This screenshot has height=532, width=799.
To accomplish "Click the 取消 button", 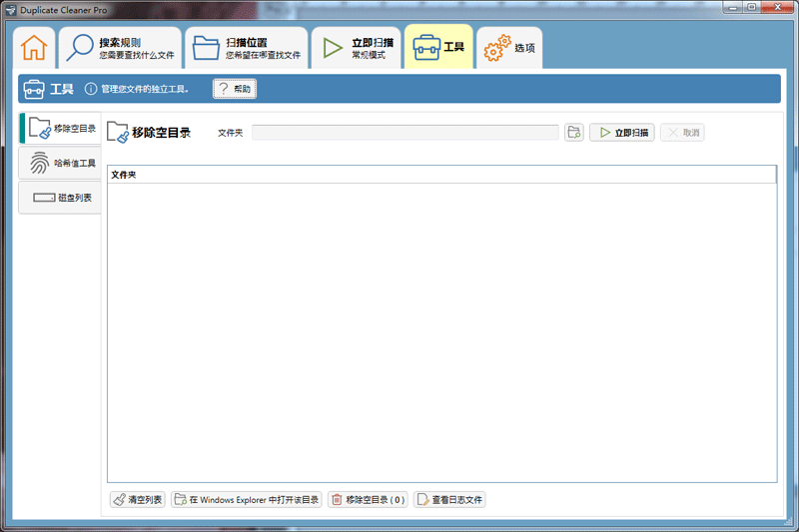I will pyautogui.click(x=682, y=133).
